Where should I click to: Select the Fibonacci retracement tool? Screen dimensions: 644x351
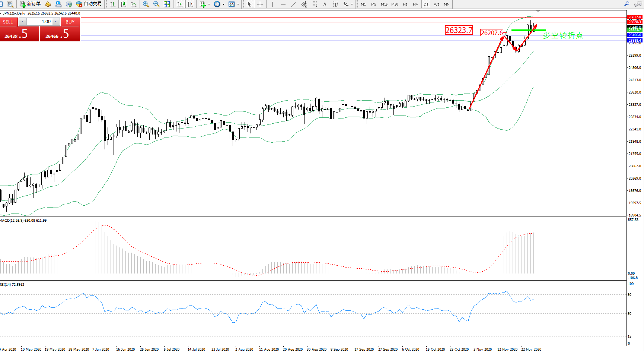tap(315, 4)
